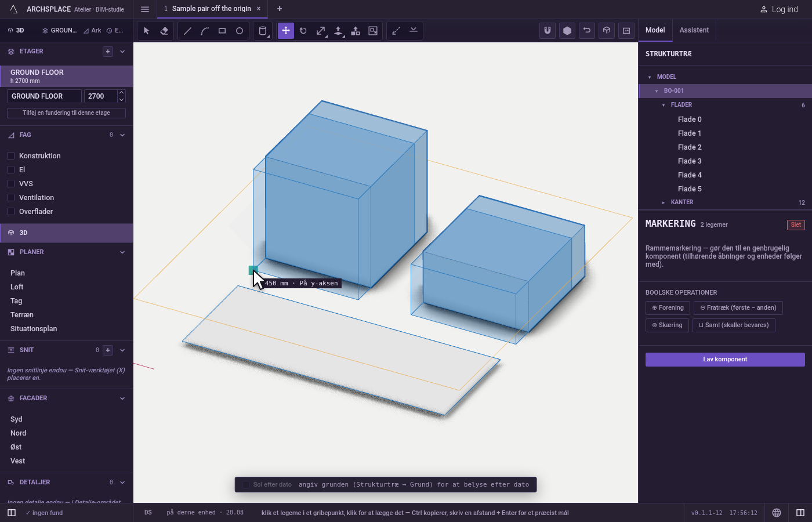
Task: Select the rectangle tool
Action: coord(222,31)
